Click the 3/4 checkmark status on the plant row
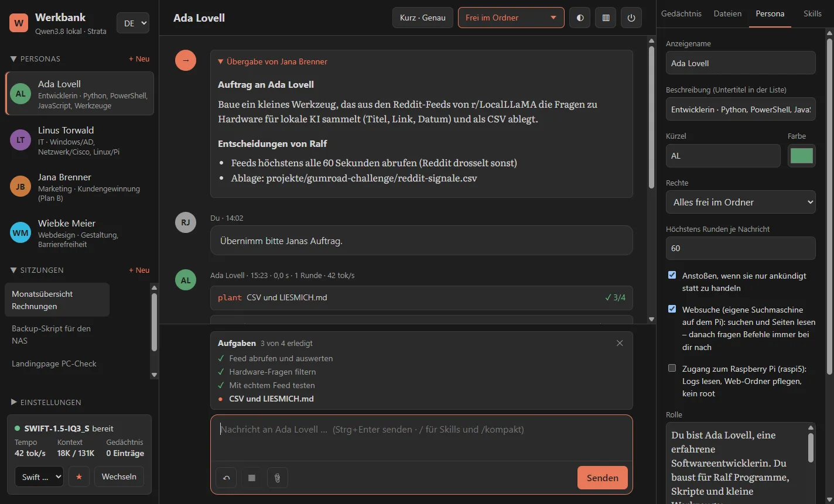Image resolution: width=834 pixels, height=504 pixels. 615,297
